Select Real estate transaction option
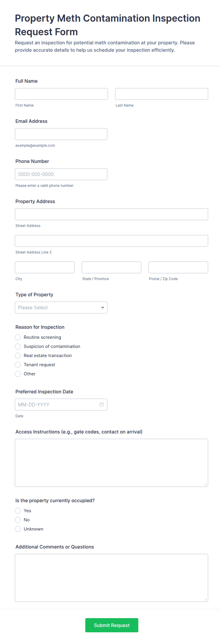Viewport: 221px width, 644px height. pos(18,355)
